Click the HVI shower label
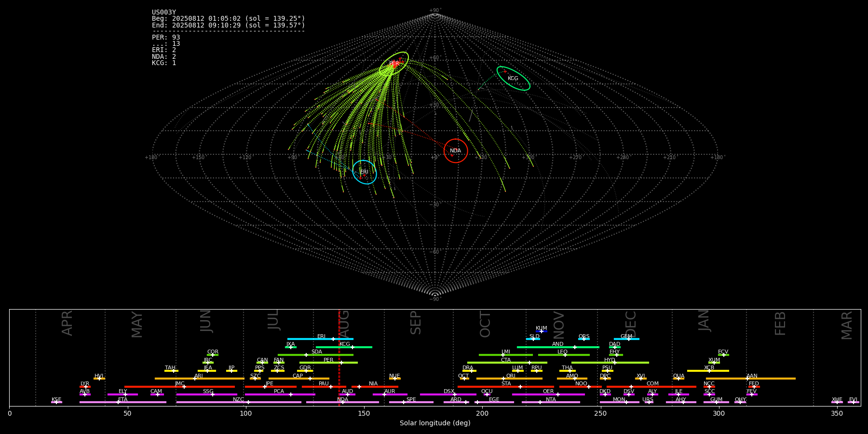The width and height of the screenshot is (868, 434). 99,376
